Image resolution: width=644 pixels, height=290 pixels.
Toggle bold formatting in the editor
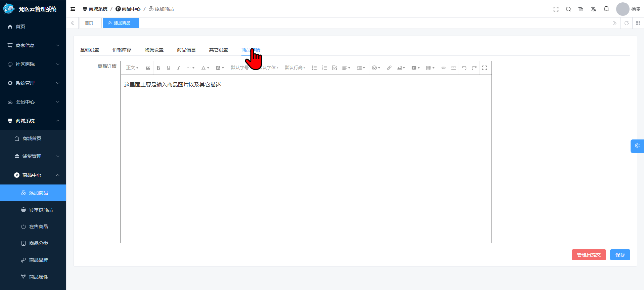tap(158, 68)
